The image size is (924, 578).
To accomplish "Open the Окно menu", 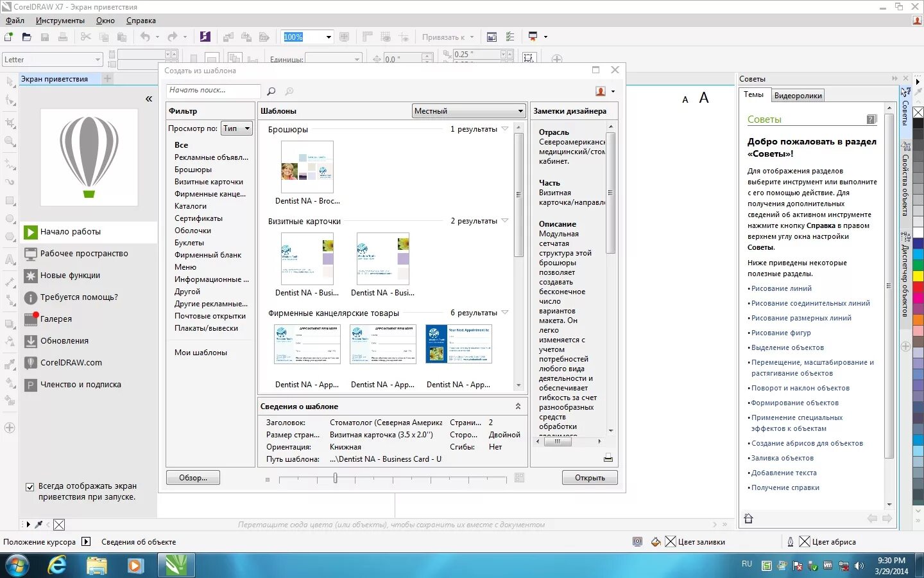I will (x=105, y=21).
